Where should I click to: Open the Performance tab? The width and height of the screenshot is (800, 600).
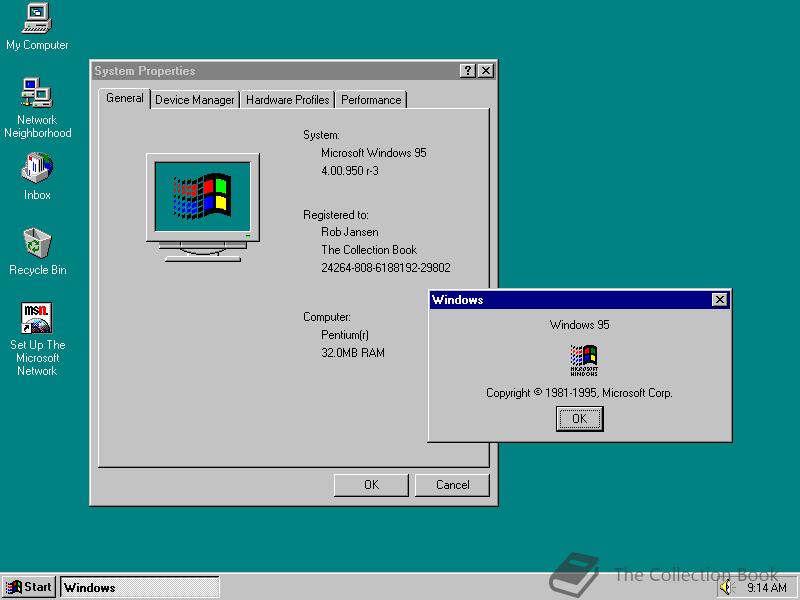(371, 99)
